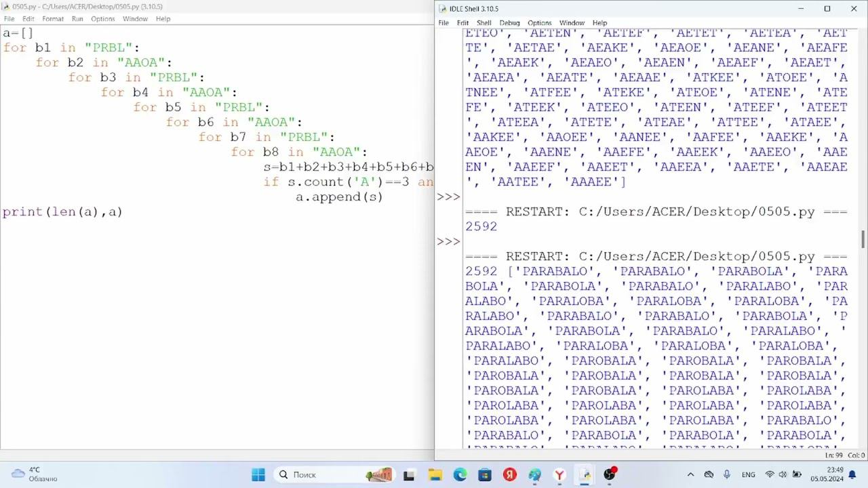Click the 'a.append(s)' code line

point(339,197)
